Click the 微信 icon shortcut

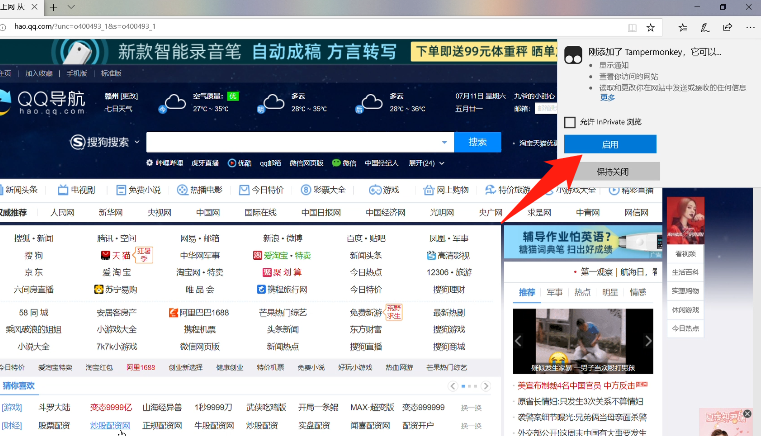click(344, 163)
